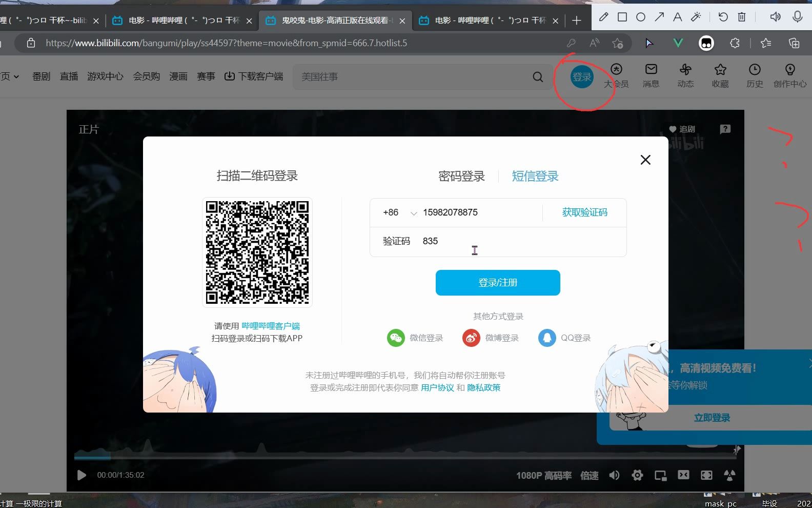Select the pencil annotation tool
The width and height of the screenshot is (812, 508).
(x=603, y=17)
